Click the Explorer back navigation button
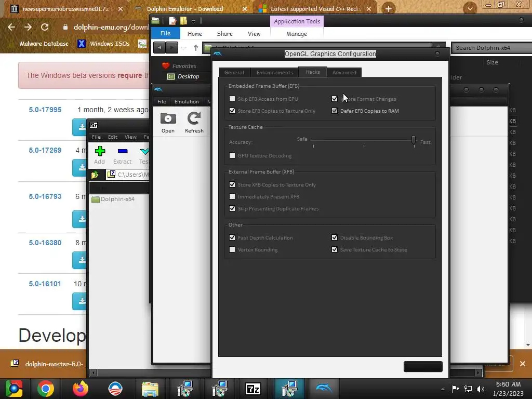 pyautogui.click(x=159, y=48)
